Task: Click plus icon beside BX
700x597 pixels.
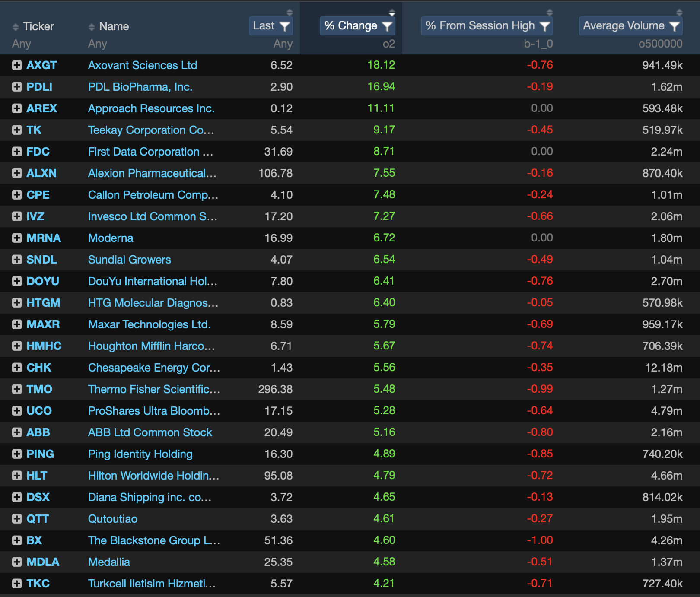Action: tap(17, 540)
